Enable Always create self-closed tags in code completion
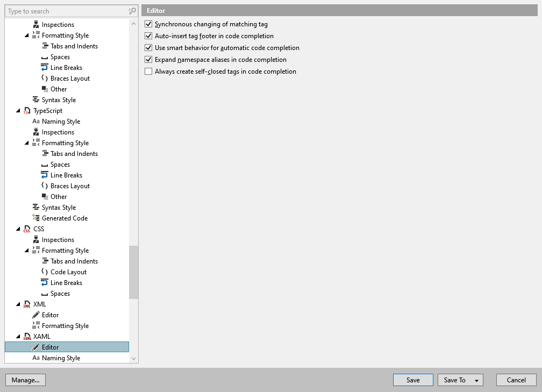Image resolution: width=542 pixels, height=392 pixels. click(148, 71)
